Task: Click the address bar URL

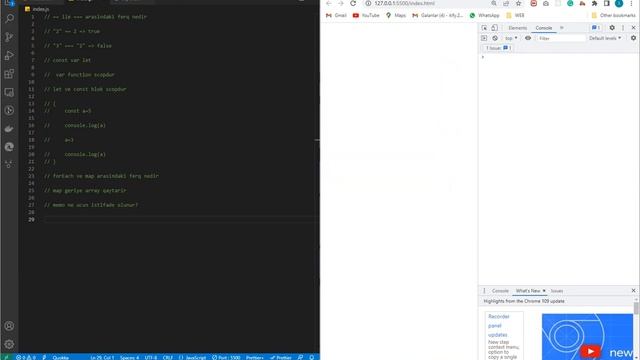Action: [404, 4]
